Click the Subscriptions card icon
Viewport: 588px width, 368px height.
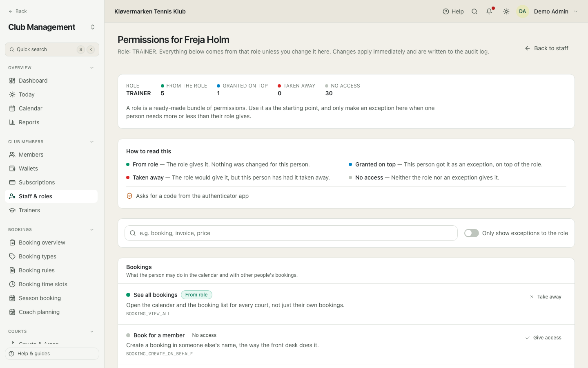12,182
